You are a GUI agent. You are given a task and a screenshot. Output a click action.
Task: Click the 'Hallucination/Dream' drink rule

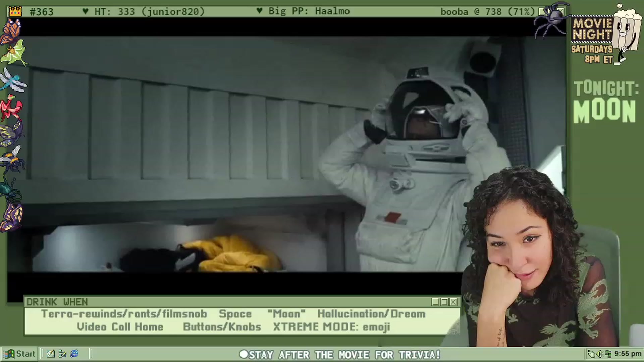click(x=371, y=314)
